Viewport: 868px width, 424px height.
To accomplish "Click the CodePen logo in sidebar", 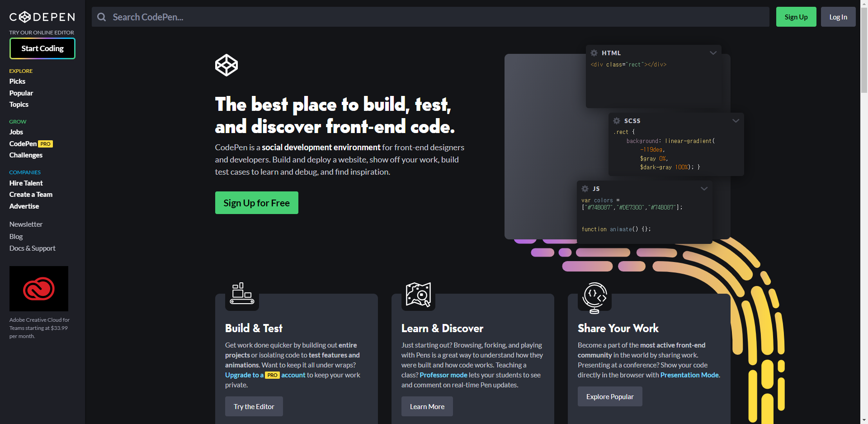I will point(42,17).
